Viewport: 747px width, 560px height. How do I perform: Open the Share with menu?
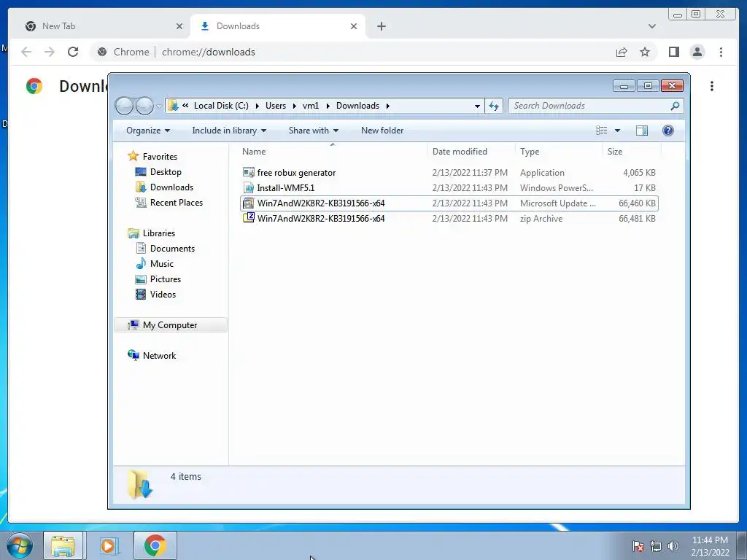click(313, 131)
